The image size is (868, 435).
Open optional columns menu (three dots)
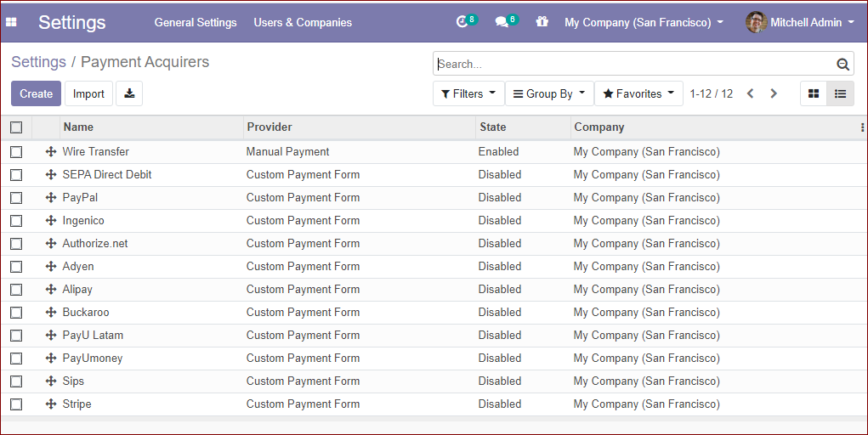click(862, 127)
